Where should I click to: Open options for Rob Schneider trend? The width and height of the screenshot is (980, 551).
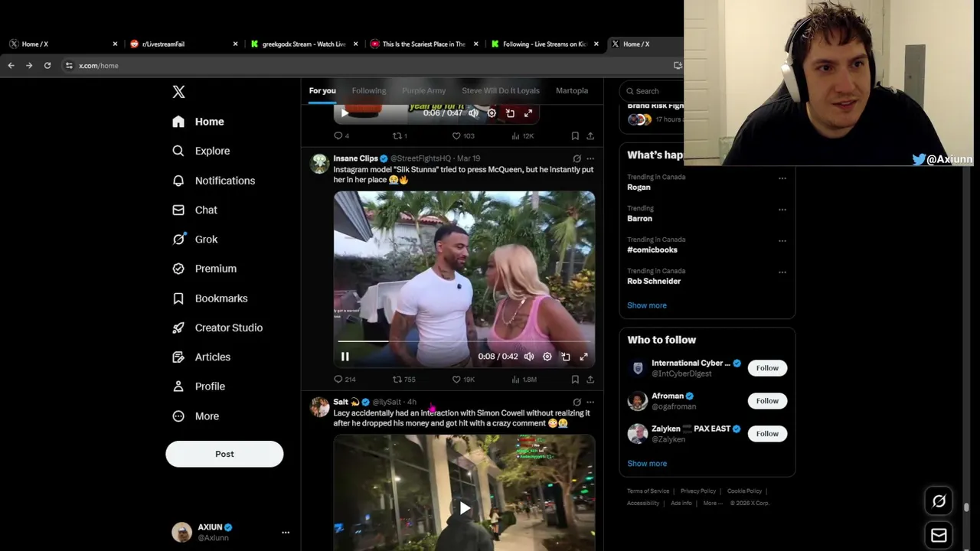782,272
